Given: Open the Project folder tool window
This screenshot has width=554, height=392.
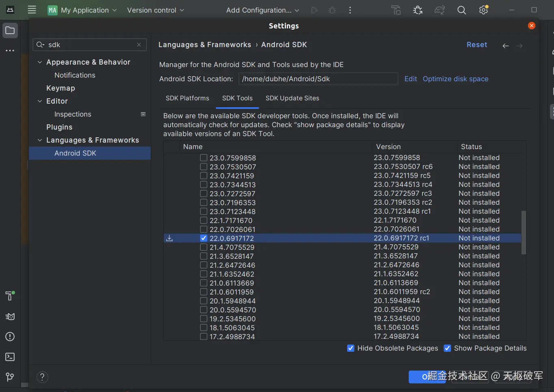Looking at the screenshot, I should [x=10, y=30].
